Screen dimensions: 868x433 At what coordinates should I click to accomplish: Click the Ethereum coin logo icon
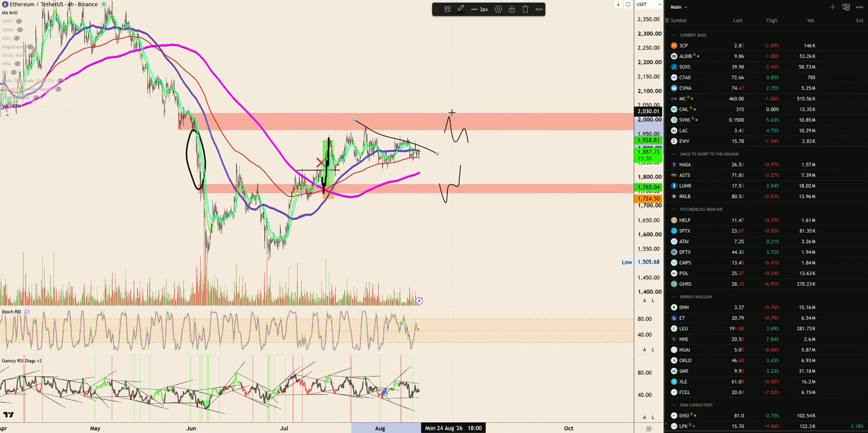tap(5, 4)
